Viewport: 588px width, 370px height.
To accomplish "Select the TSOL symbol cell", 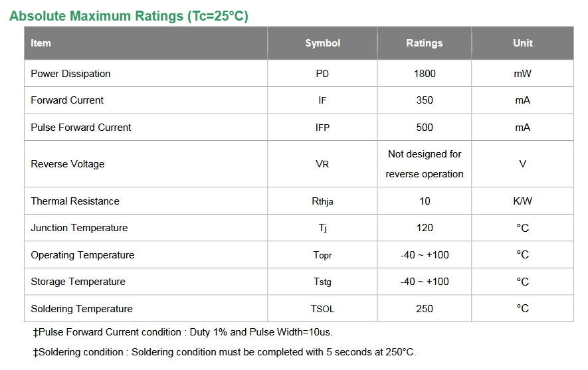I will 322,309.
